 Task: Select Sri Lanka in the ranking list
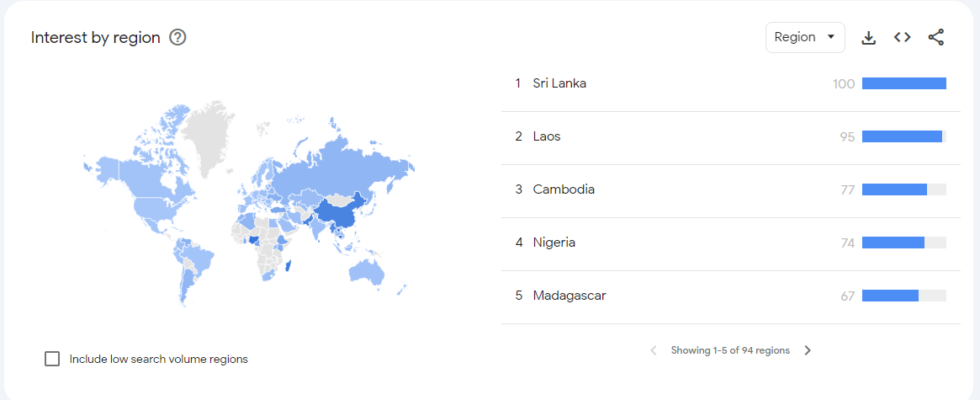tap(559, 83)
